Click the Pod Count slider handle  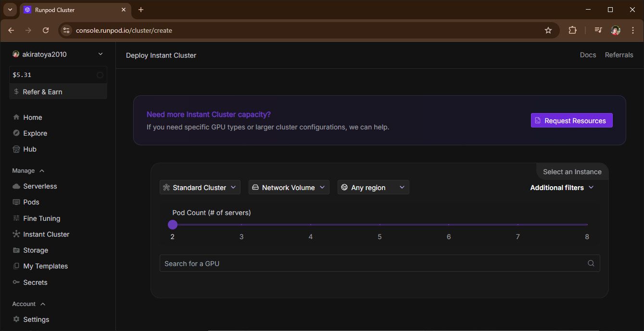tap(173, 225)
